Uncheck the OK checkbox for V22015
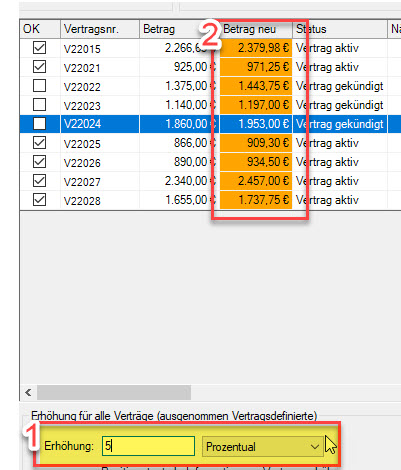The width and height of the screenshot is (401, 470). coord(39,48)
